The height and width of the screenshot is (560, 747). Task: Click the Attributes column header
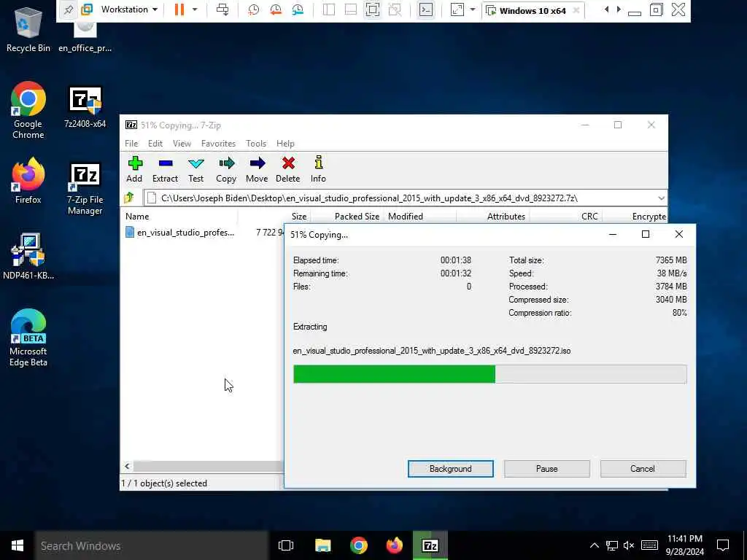pos(493,216)
